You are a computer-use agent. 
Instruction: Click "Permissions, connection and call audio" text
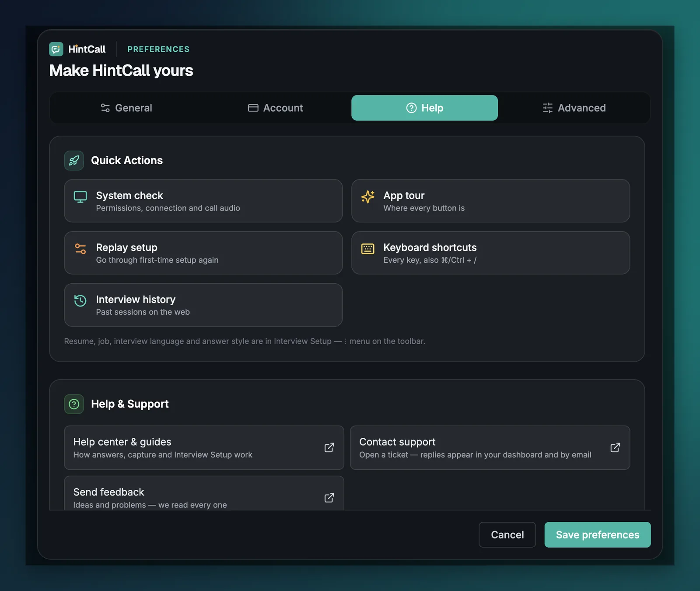pos(168,208)
